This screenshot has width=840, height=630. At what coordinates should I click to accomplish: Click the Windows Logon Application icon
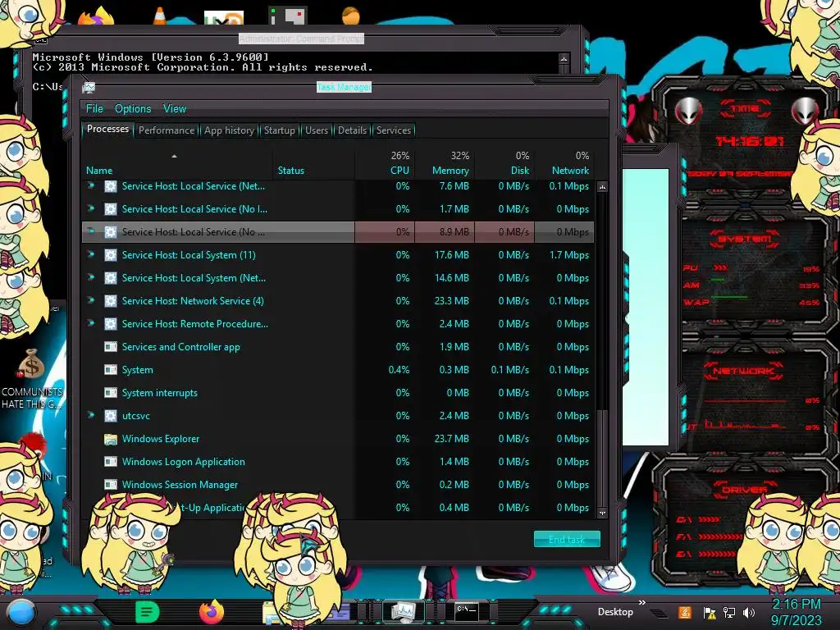111,462
